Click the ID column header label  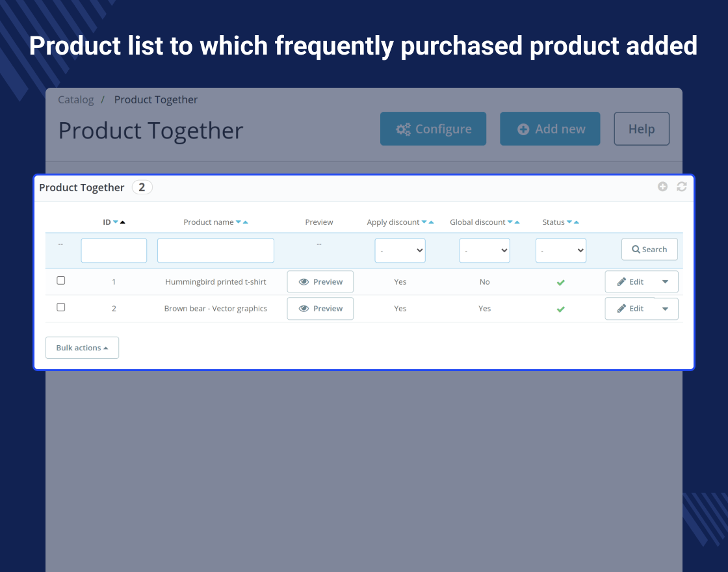click(x=107, y=222)
